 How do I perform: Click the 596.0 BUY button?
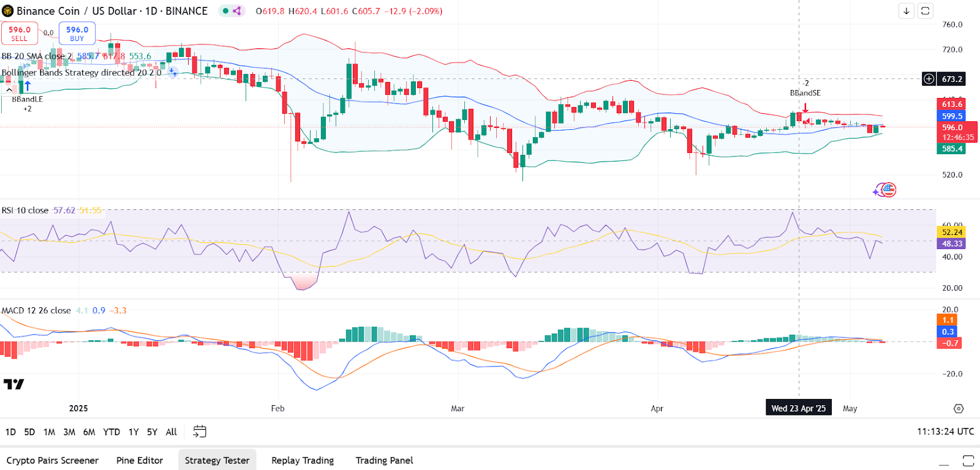point(77,33)
